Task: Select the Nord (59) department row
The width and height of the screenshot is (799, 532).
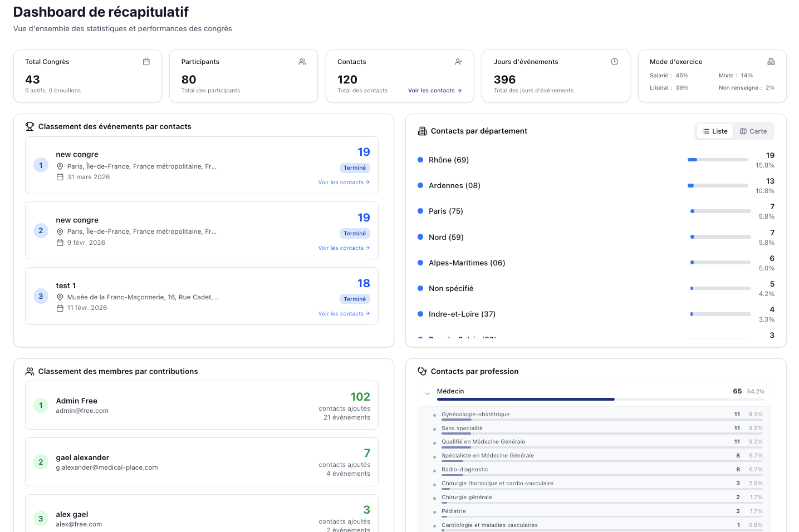Action: pos(596,237)
